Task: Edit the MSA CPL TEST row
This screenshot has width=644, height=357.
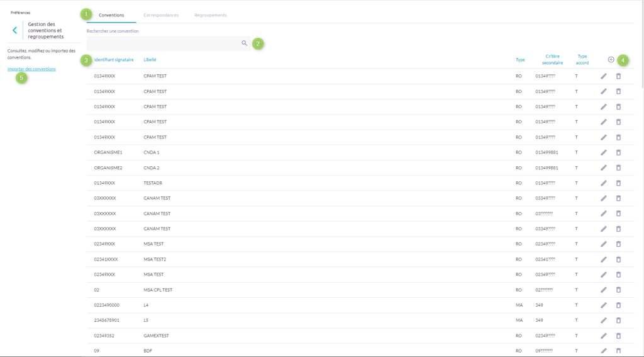Action: 604,290
